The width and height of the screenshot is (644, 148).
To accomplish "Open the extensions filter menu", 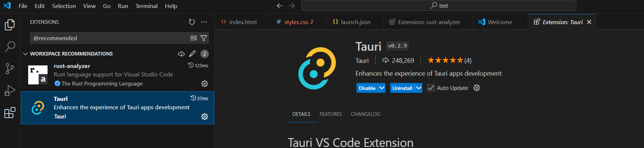I will 204,38.
